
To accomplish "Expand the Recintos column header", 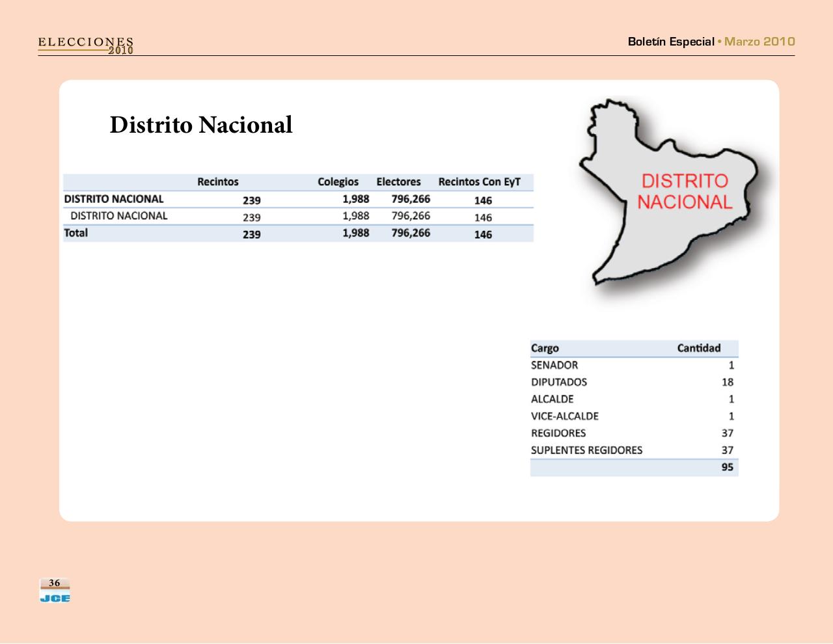I will [x=218, y=182].
